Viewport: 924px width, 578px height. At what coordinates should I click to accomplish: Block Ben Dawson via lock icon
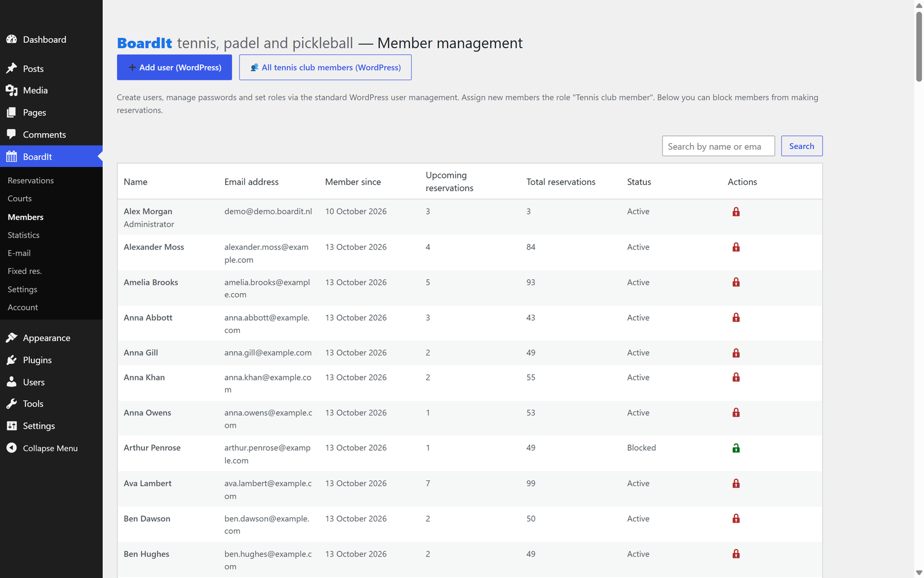736,518
